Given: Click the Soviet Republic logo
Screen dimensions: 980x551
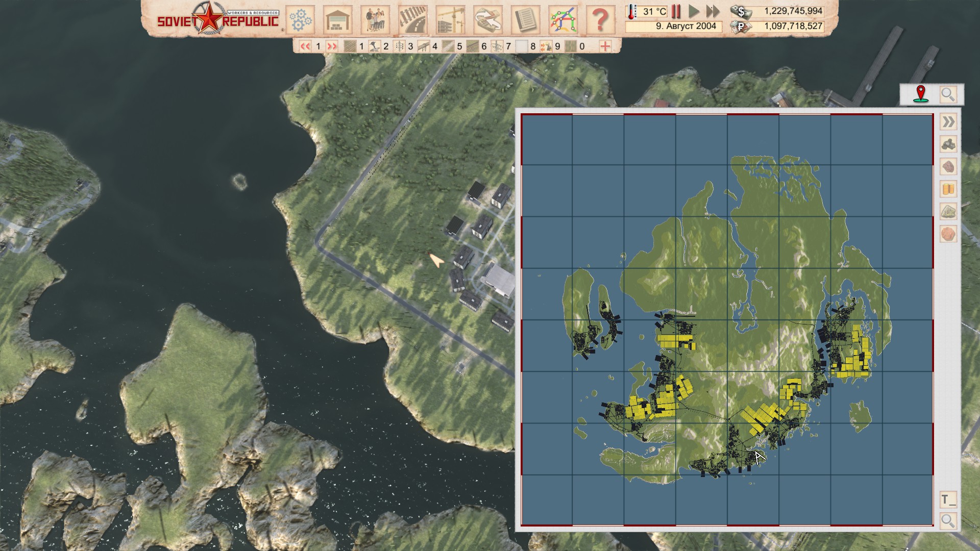Looking at the screenshot, I should (x=218, y=19).
